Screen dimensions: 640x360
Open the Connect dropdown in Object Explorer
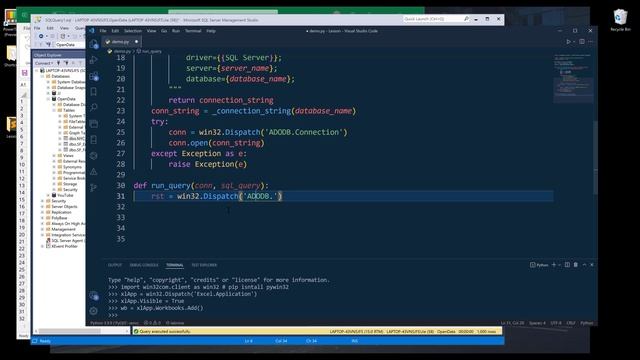tap(44, 63)
